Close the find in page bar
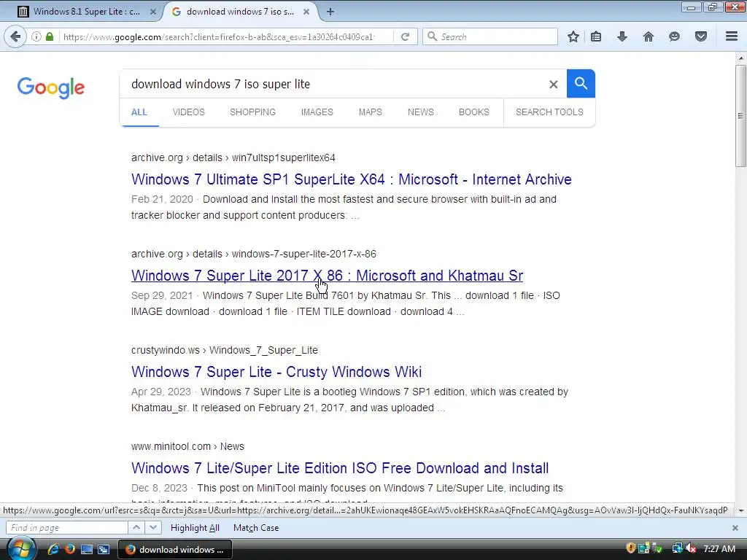747x560 pixels. [x=735, y=528]
